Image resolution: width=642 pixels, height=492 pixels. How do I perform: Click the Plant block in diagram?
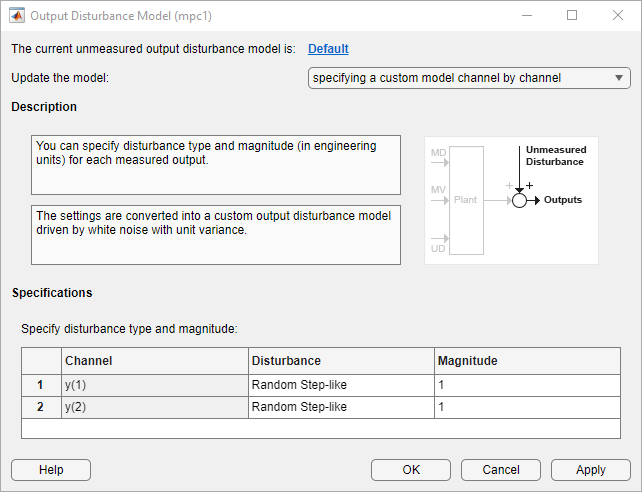click(466, 200)
